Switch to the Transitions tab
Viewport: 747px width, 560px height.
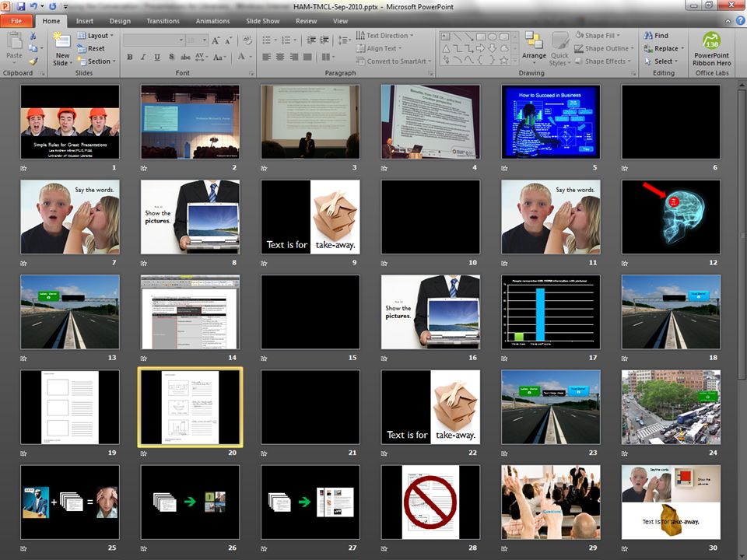coord(163,21)
